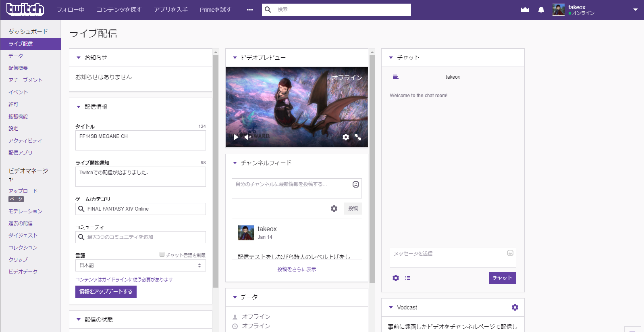Click the takeox profile avatar in top bar

(559, 10)
